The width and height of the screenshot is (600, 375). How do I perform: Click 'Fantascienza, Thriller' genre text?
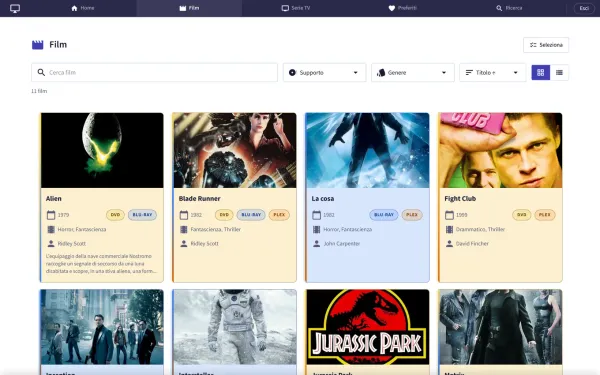tap(215, 229)
